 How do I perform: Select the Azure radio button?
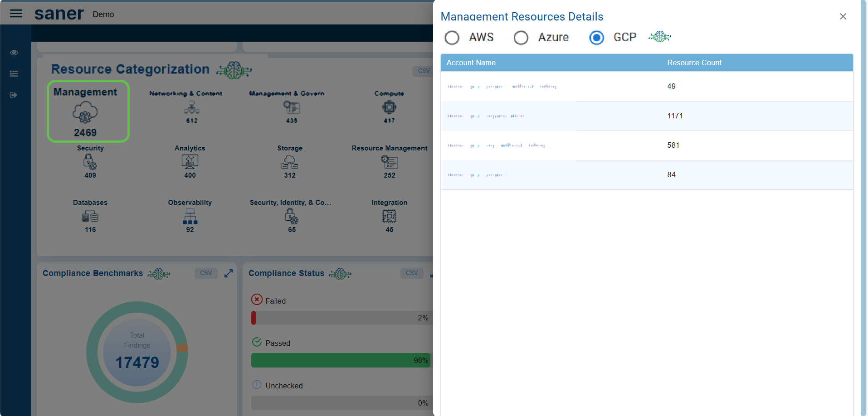(x=521, y=38)
